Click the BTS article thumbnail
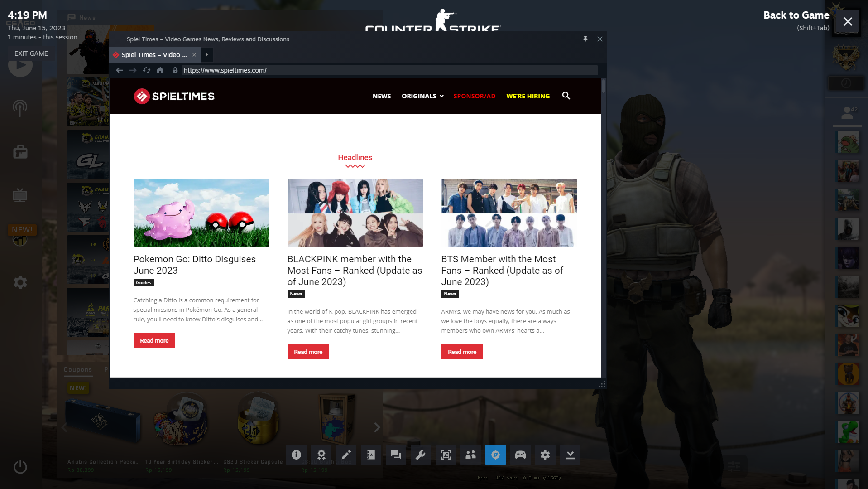Screen dimensions: 868x489 [x=509, y=213]
